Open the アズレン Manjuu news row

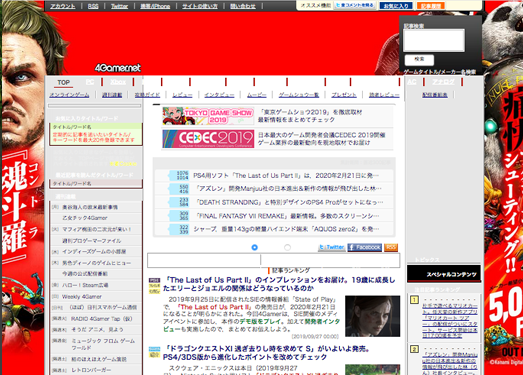[288, 189]
